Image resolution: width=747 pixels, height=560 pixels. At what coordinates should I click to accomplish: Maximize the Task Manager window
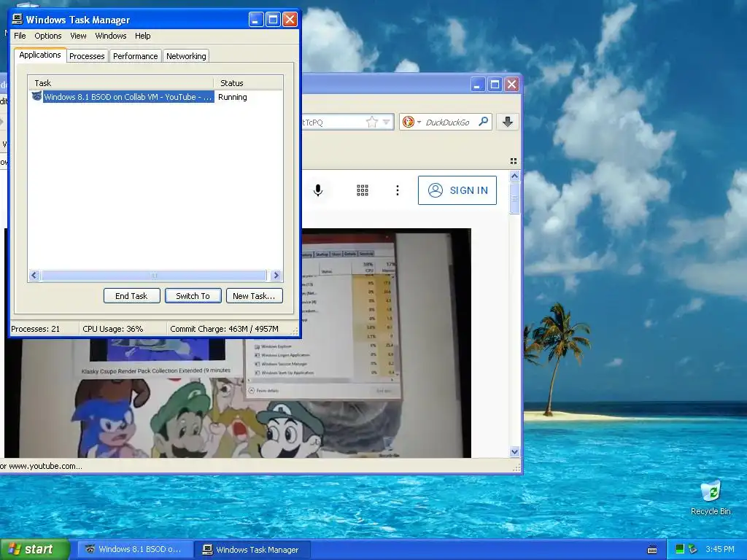(273, 20)
